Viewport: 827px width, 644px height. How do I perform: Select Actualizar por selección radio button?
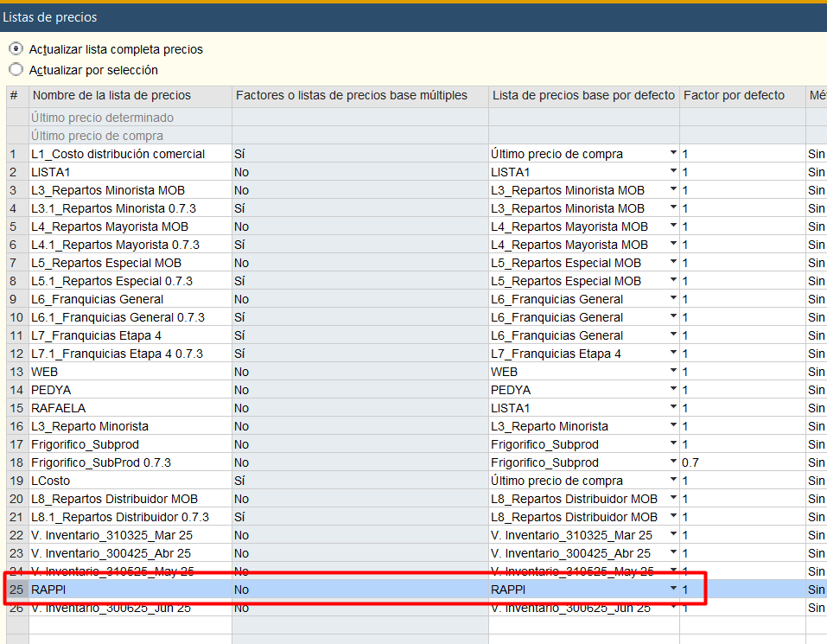click(x=16, y=70)
